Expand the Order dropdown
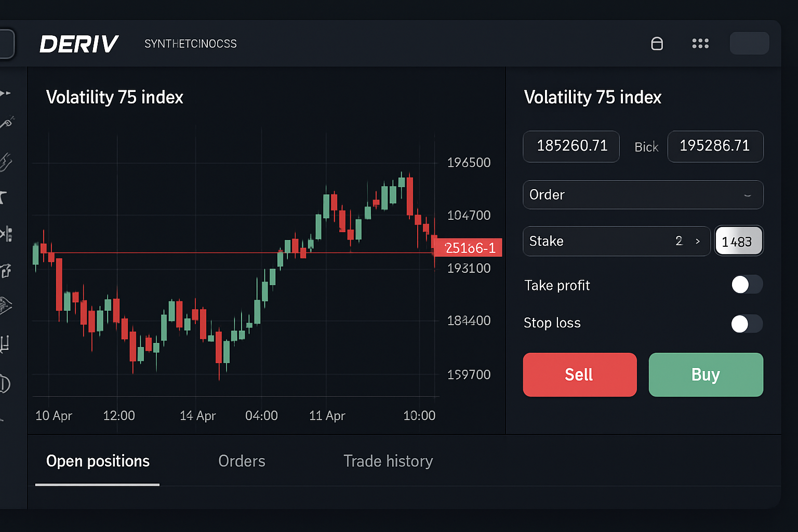 point(643,195)
